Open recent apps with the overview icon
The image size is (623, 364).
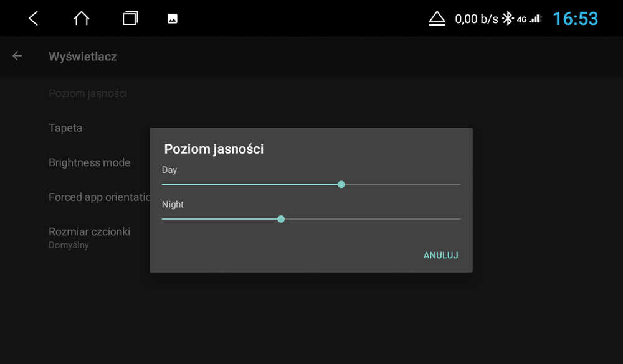click(130, 18)
